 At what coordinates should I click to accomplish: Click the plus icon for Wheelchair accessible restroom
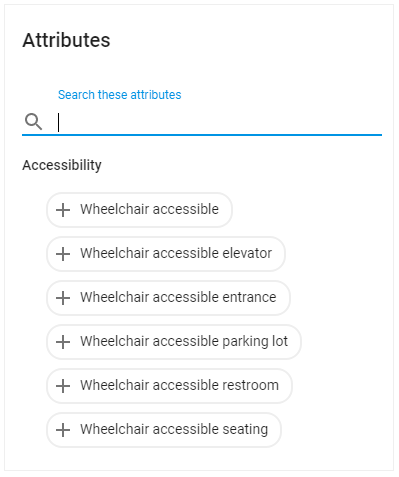[x=63, y=386]
